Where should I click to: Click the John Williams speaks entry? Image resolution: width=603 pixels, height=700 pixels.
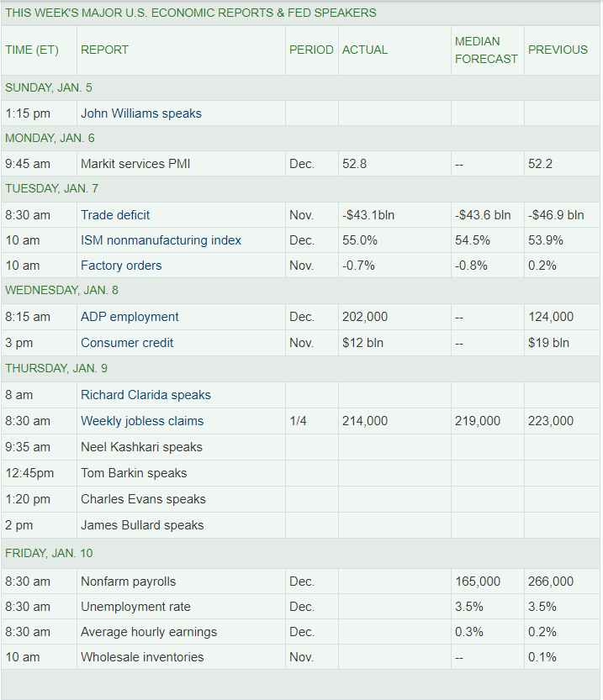click(141, 113)
